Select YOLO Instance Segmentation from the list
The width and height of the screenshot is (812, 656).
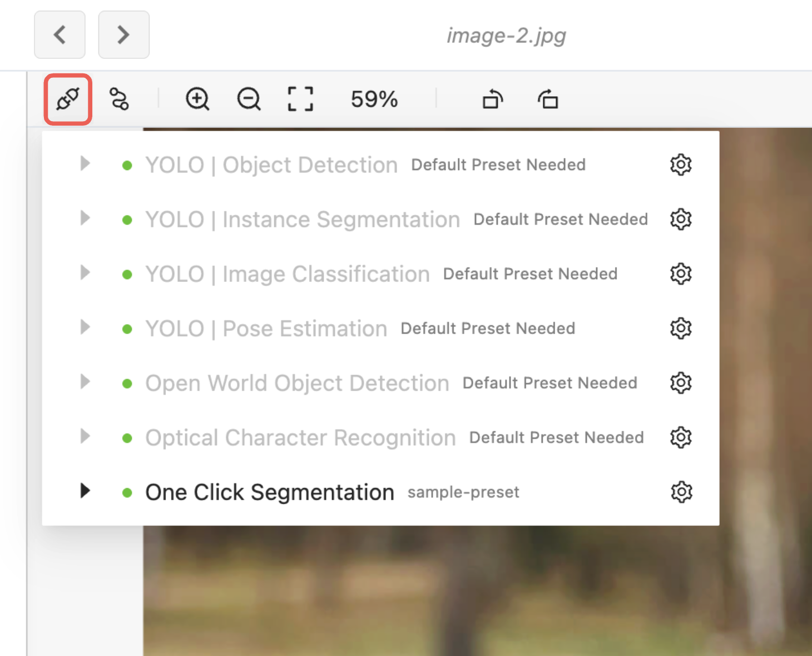303,220
